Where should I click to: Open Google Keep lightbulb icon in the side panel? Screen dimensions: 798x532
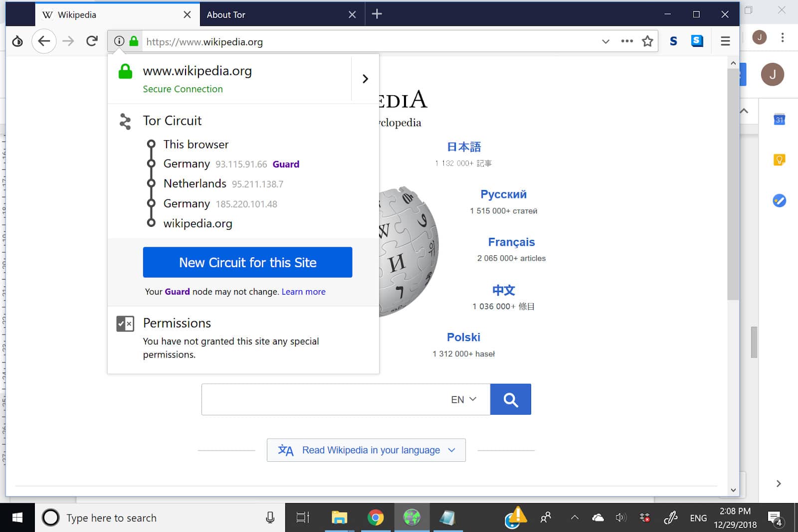pos(779,160)
